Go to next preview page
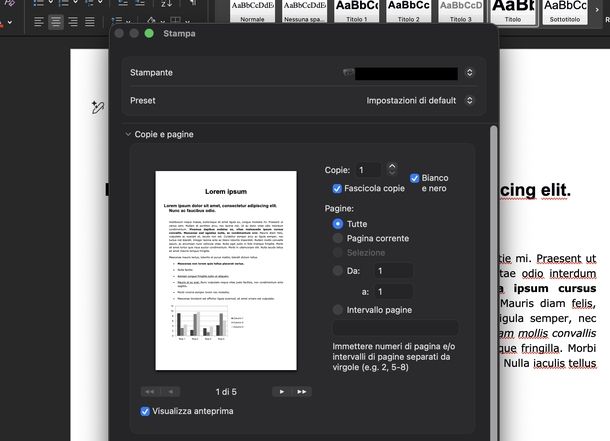This screenshot has width=610, height=441. pyautogui.click(x=282, y=392)
